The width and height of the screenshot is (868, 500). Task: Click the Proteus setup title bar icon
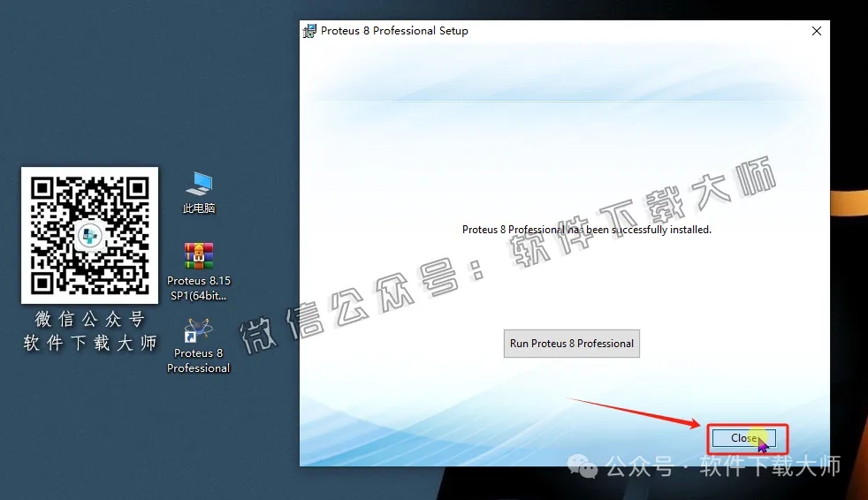tap(309, 31)
